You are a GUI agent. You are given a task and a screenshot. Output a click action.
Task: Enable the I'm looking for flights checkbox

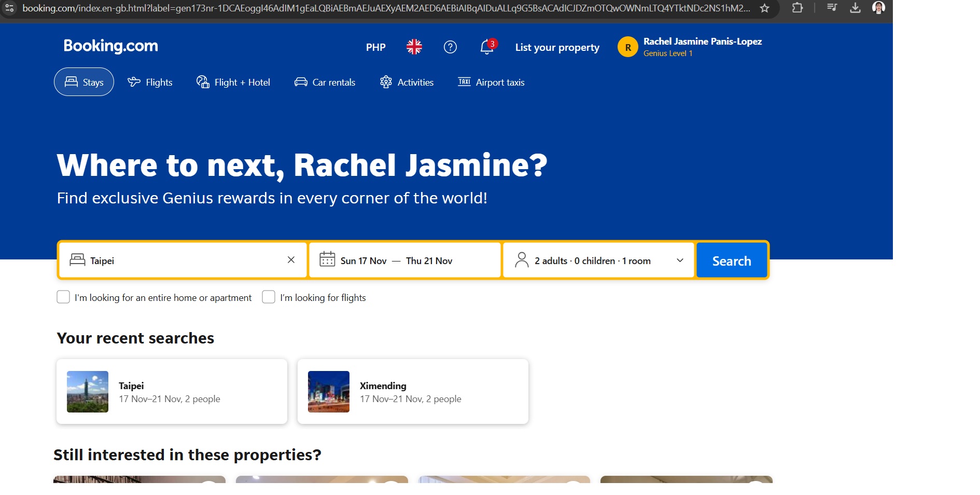click(x=269, y=297)
